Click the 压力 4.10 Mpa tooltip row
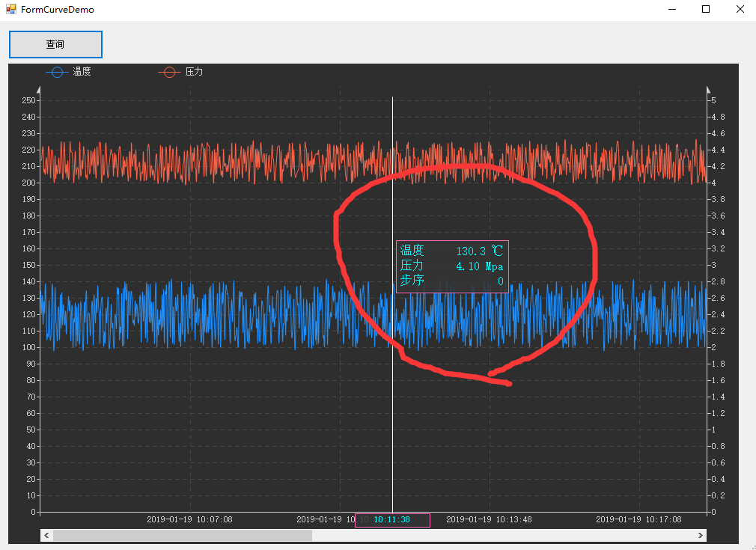The height and width of the screenshot is (550, 756). [452, 266]
